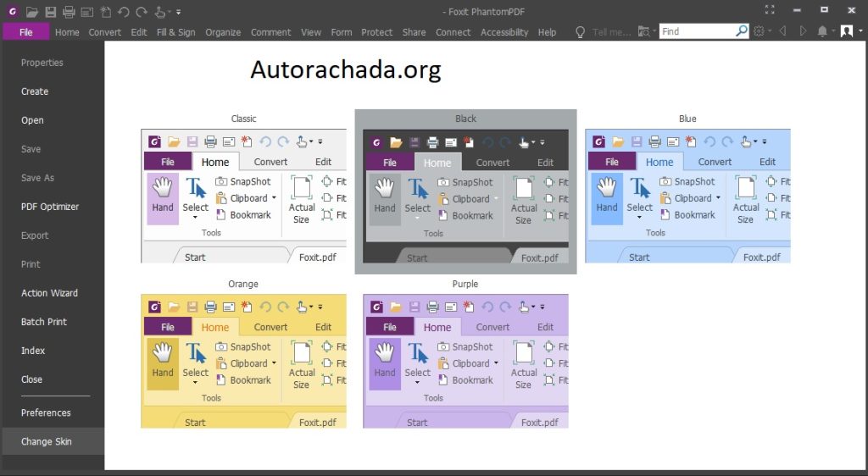868x476 pixels.
Task: Choose Save As in the sidebar
Action: [x=37, y=178]
